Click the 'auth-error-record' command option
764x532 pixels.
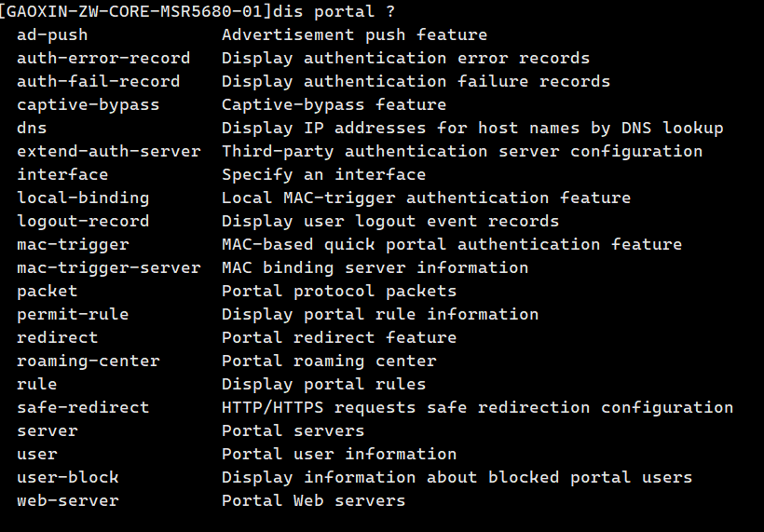point(103,58)
